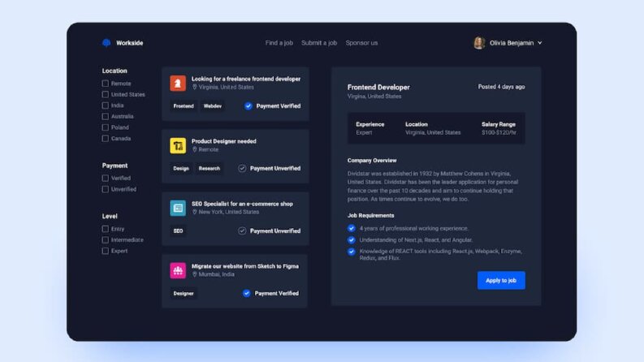The width and height of the screenshot is (644, 362).
Task: Click unverified checkmark icon on Product Designer card
Action: pyautogui.click(x=242, y=168)
